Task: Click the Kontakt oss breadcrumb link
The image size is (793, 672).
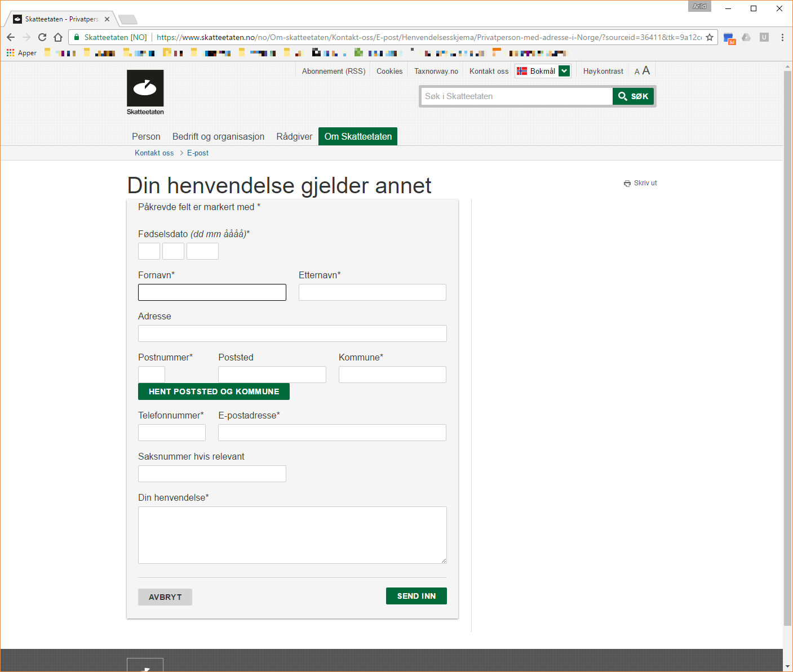Action: [x=154, y=153]
